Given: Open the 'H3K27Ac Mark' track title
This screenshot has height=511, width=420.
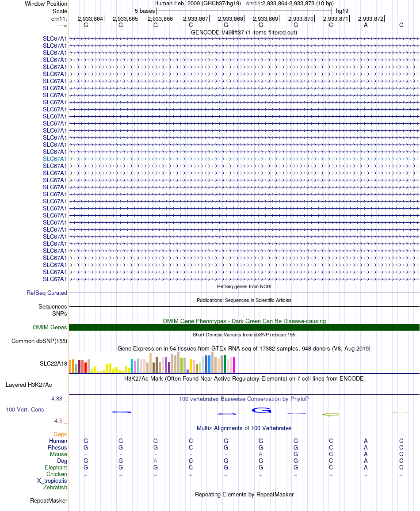Looking at the screenshot, I should (x=244, y=379).
